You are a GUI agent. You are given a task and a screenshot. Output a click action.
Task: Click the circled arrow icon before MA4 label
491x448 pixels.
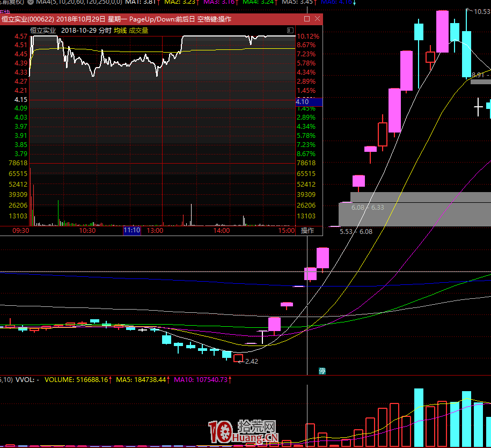(31, 2)
